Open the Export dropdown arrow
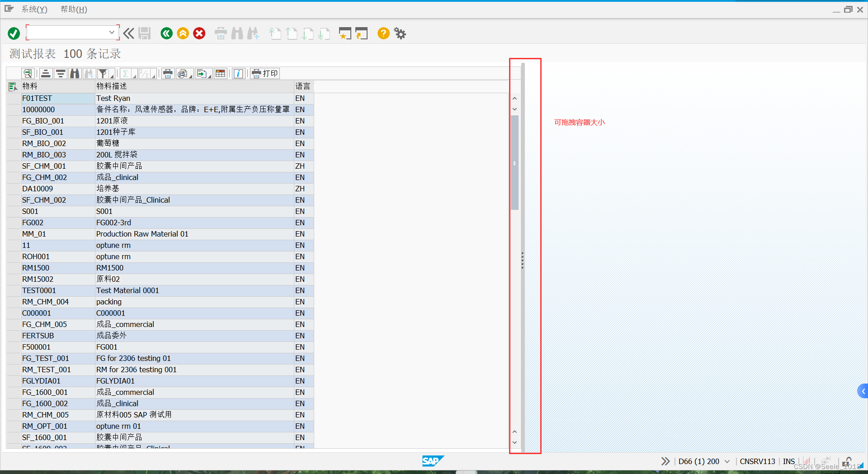This screenshot has width=868, height=474. click(210, 76)
